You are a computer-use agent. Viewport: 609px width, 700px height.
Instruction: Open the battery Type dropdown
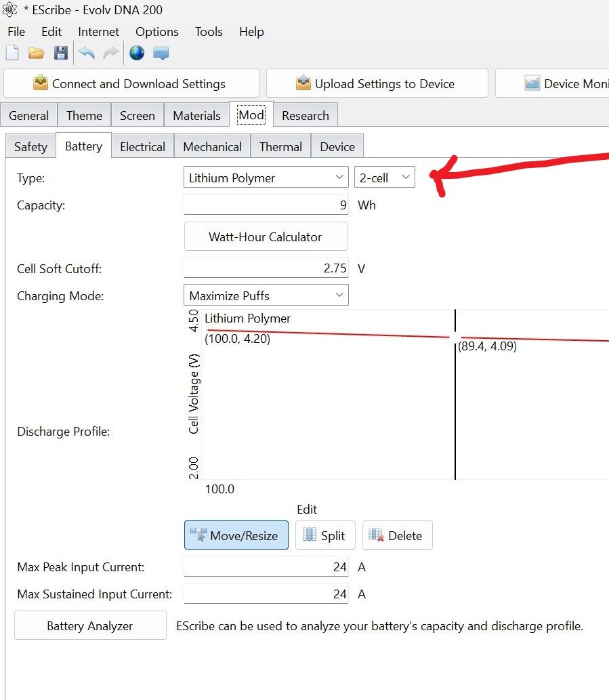point(266,178)
